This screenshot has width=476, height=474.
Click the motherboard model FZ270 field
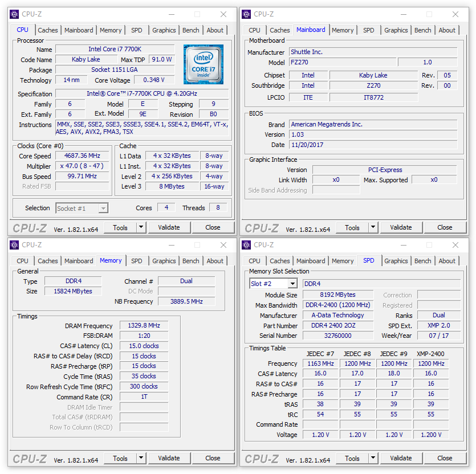[343, 62]
